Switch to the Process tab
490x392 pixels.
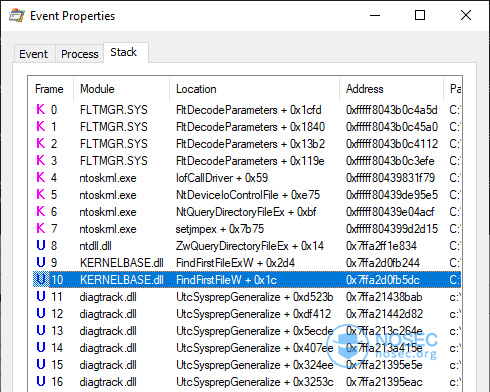80,54
